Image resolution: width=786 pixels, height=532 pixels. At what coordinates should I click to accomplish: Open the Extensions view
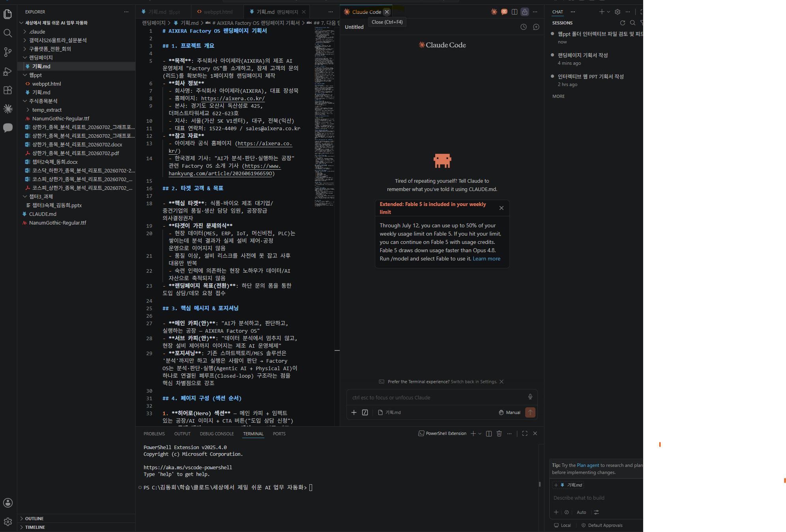[x=7, y=90]
